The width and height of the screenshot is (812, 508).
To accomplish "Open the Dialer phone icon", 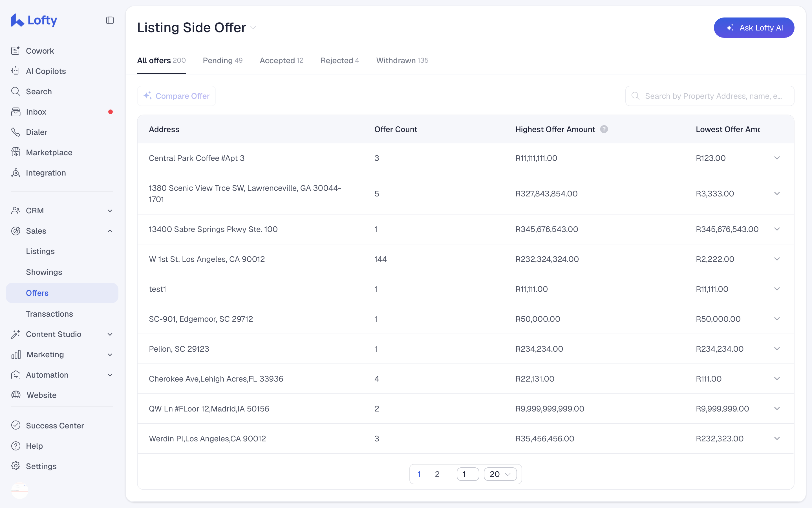I will (x=16, y=132).
